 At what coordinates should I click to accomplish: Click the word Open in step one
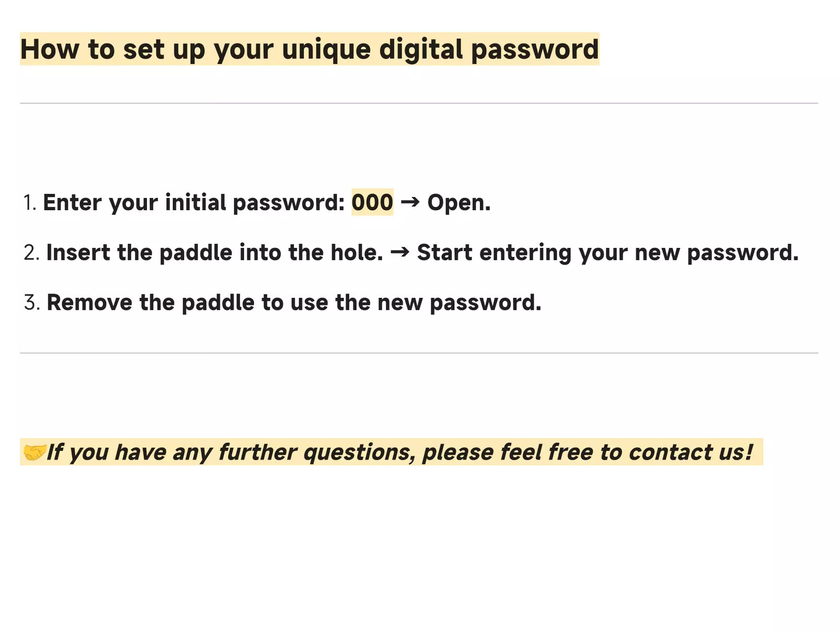(x=458, y=203)
